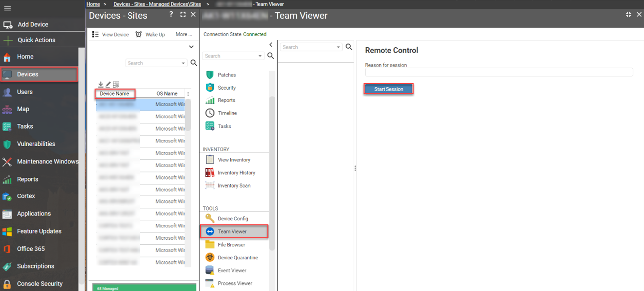The image size is (644, 291).
Task: Click the edit pencil icon above grid
Action: (x=108, y=85)
